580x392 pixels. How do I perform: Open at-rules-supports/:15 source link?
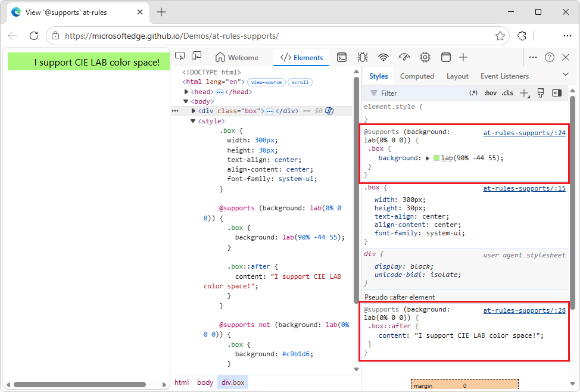click(524, 188)
